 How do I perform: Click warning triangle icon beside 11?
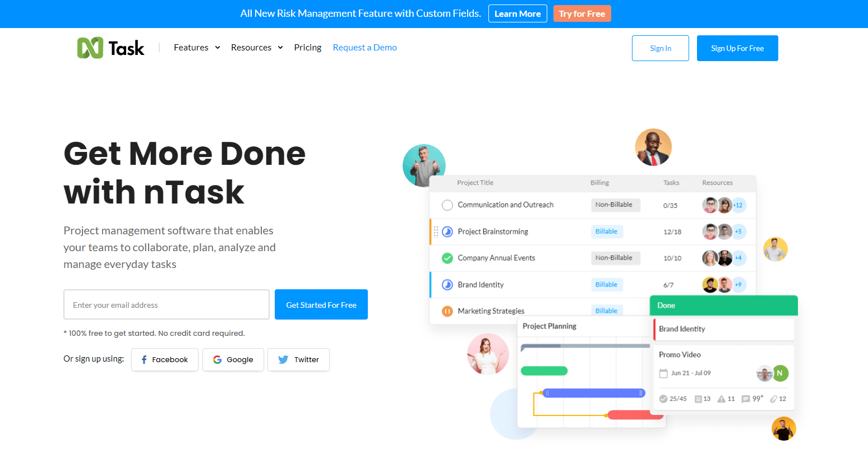click(722, 399)
